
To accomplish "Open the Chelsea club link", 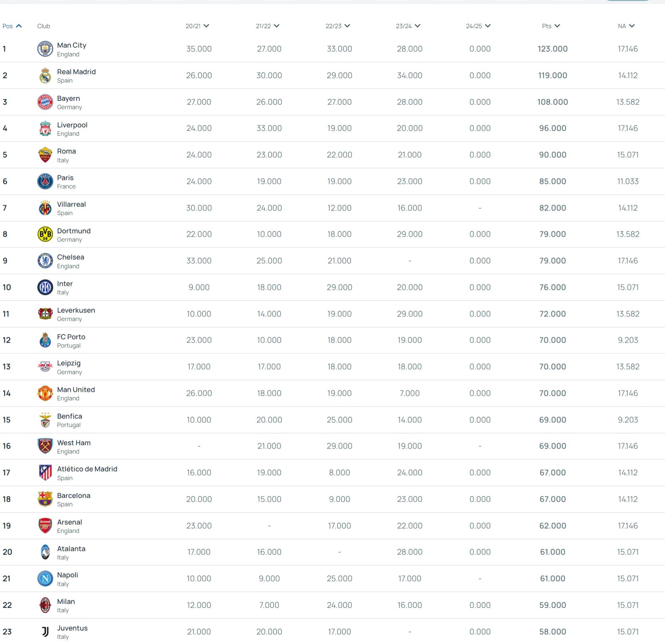I will [x=71, y=257].
